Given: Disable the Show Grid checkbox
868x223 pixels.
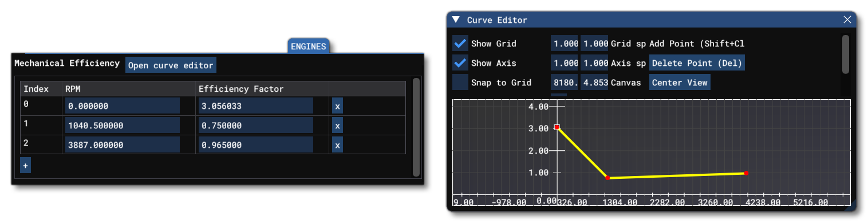Looking at the screenshot, I should tap(460, 44).
